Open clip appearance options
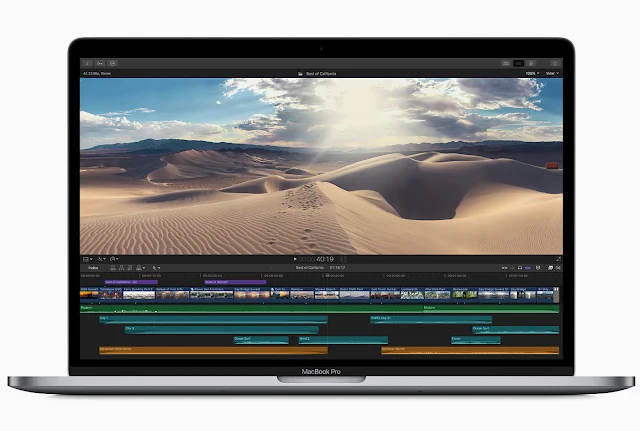 tap(538, 268)
